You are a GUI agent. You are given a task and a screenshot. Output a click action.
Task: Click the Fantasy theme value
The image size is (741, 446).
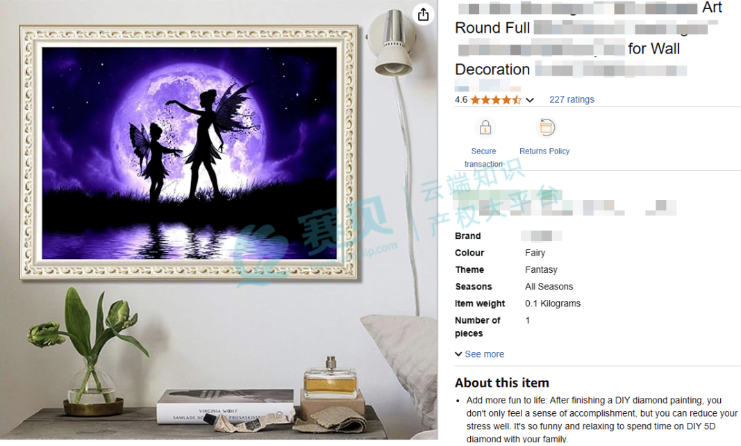(x=541, y=270)
